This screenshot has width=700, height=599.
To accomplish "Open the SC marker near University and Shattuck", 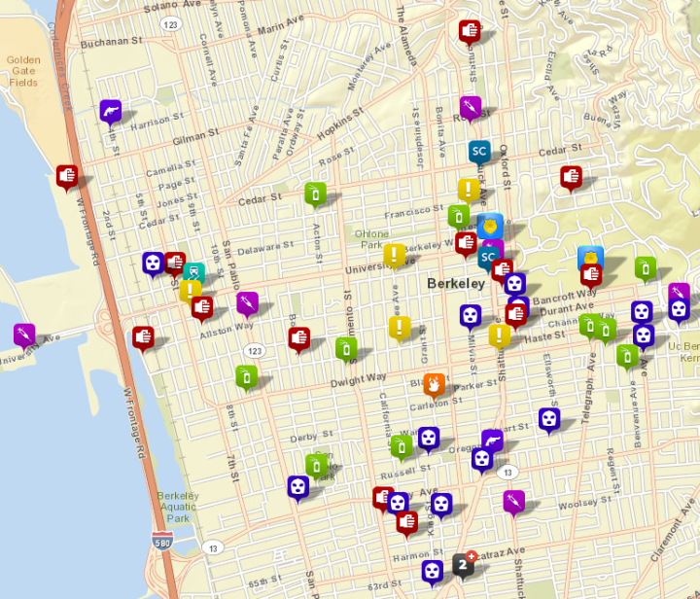I will pos(487,258).
